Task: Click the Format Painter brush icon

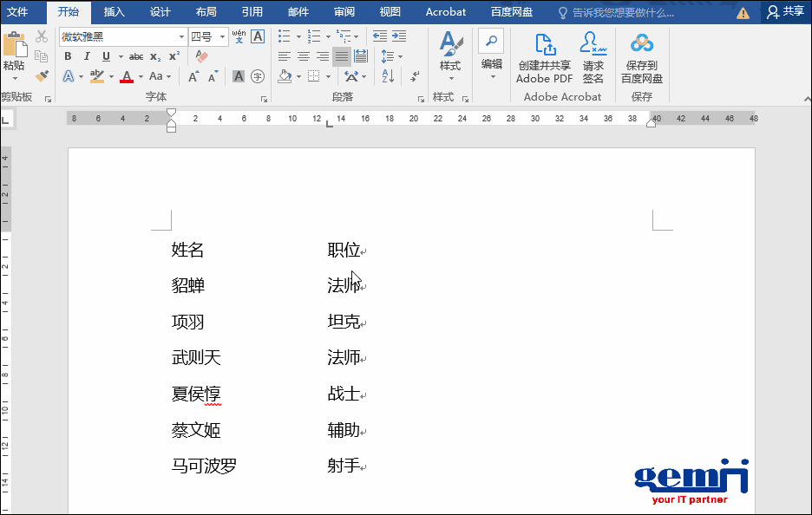Action: point(42,76)
